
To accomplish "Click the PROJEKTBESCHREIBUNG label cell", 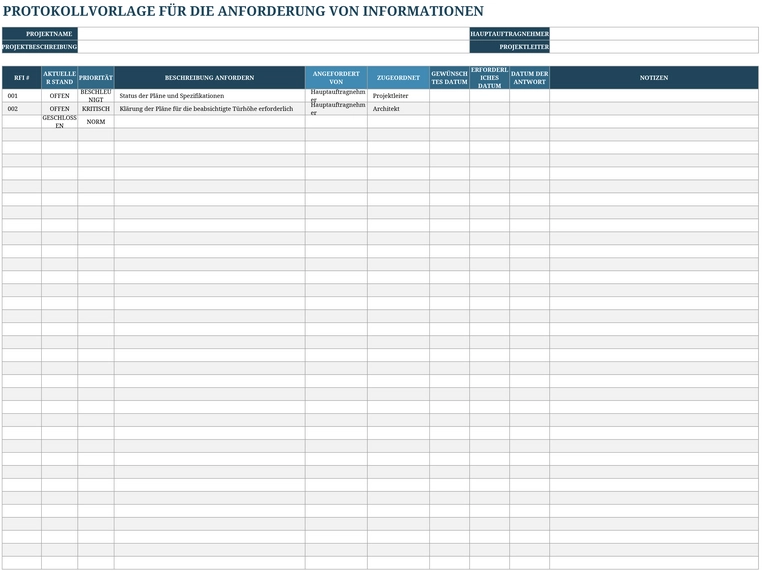I will [40, 47].
